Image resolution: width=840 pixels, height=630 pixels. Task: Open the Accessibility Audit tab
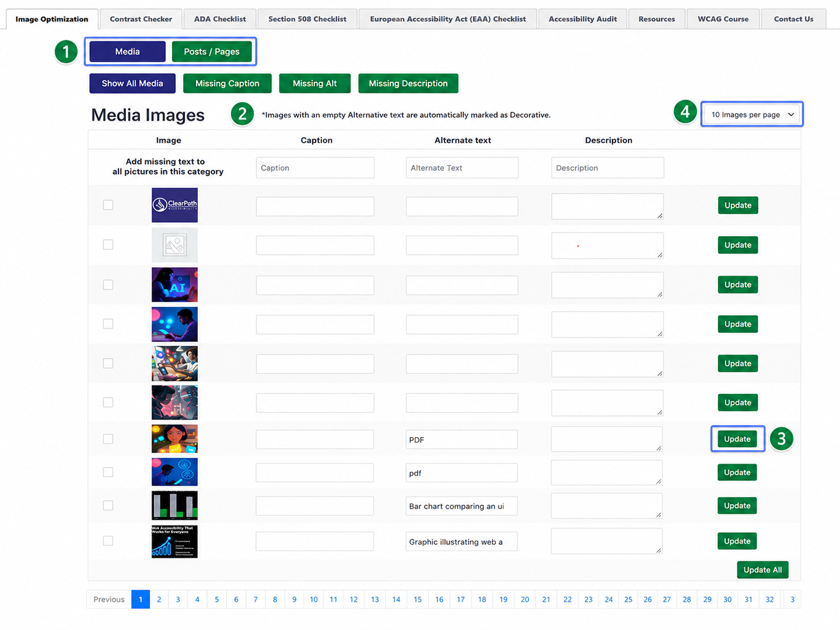pos(582,19)
